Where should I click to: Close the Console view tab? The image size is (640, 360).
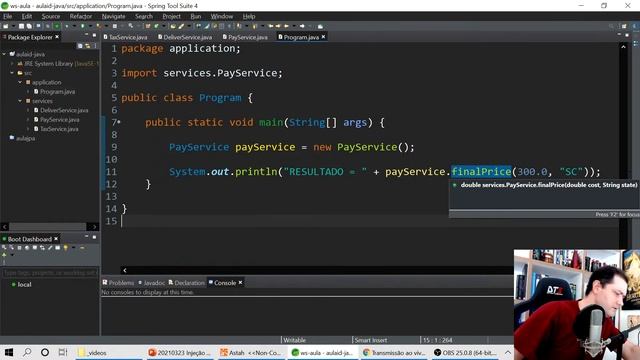pyautogui.click(x=240, y=282)
